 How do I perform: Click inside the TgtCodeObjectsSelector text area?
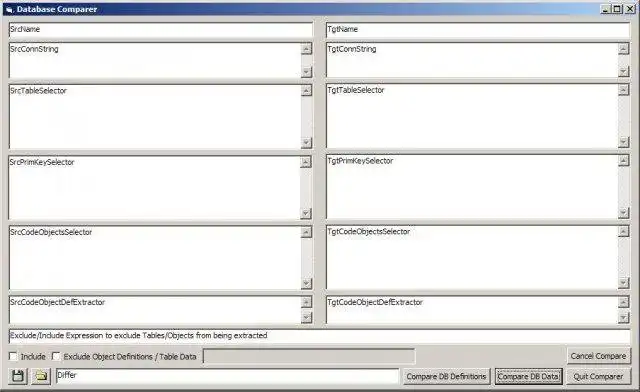pyautogui.click(x=472, y=258)
